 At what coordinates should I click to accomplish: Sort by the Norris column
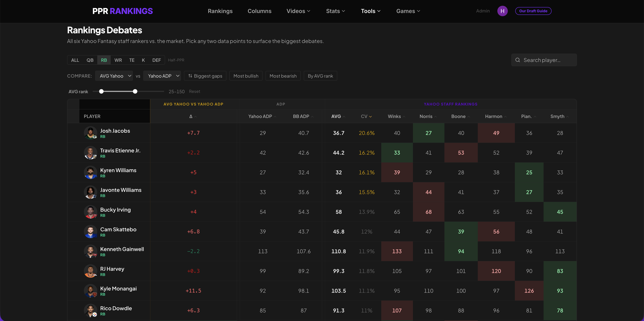click(428, 116)
